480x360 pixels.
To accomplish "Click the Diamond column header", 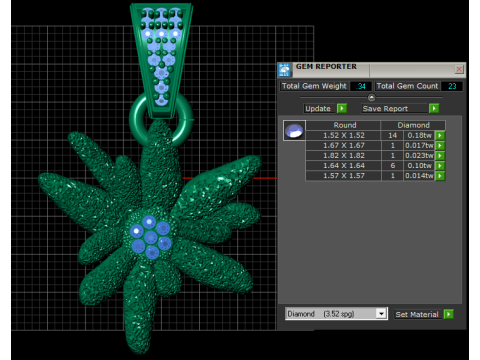I will point(413,125).
